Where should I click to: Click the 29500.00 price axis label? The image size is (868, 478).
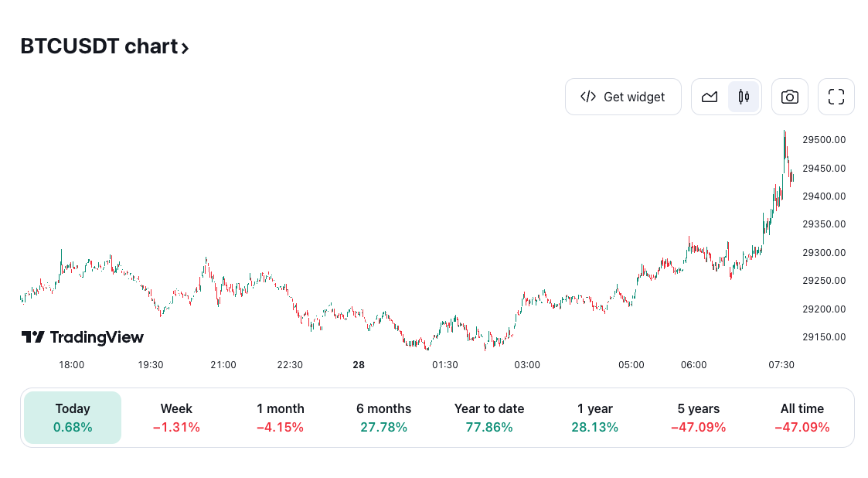[824, 140]
